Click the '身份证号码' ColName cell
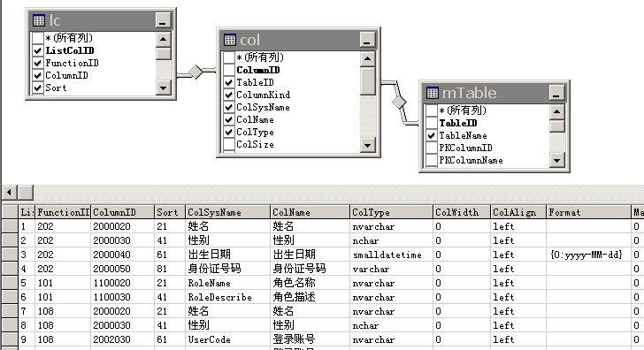 click(310, 269)
